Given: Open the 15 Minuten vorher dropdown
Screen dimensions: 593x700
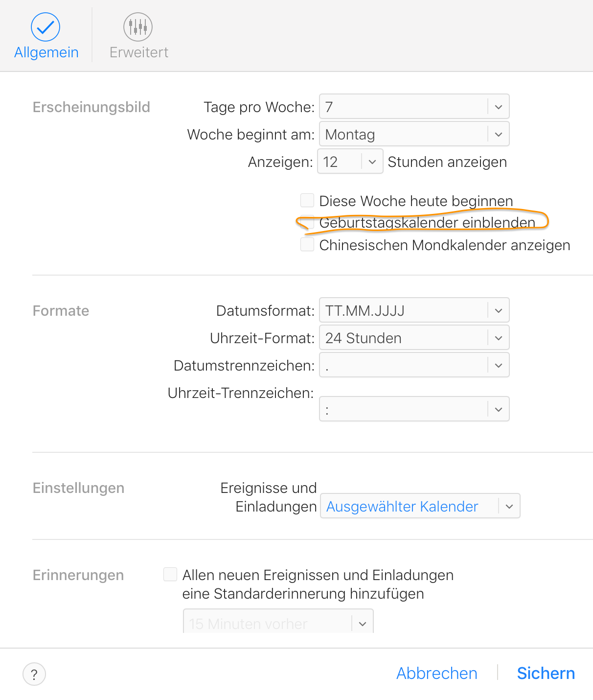Looking at the screenshot, I should pos(278,623).
